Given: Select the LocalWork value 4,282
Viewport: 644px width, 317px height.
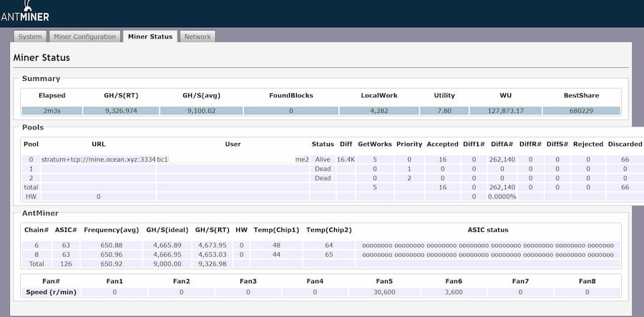Looking at the screenshot, I should pyautogui.click(x=379, y=111).
